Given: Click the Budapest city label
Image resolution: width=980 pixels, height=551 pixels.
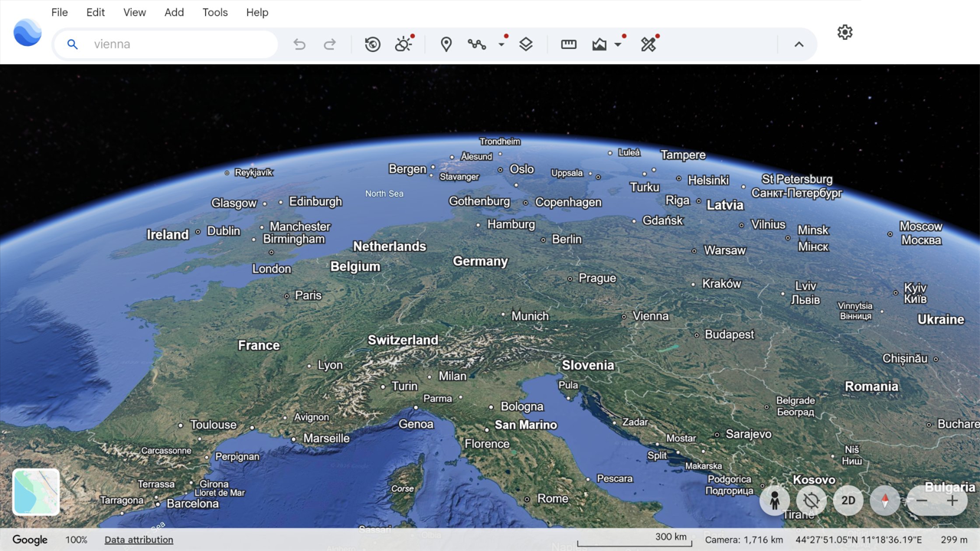Looking at the screenshot, I should pyautogui.click(x=730, y=334).
